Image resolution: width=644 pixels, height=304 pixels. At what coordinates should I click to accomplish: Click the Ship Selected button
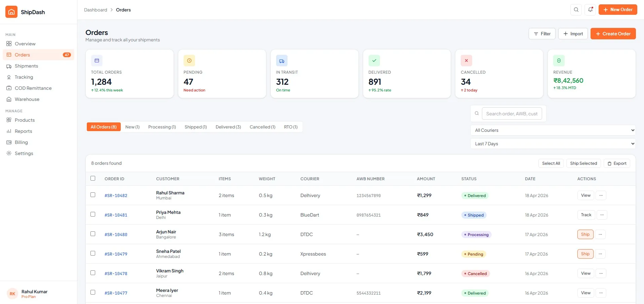click(583, 163)
